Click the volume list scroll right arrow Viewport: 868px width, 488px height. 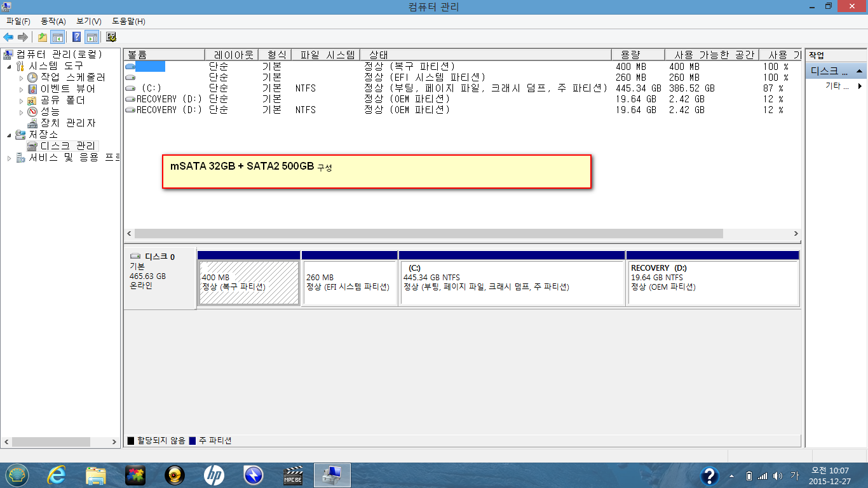(x=796, y=234)
